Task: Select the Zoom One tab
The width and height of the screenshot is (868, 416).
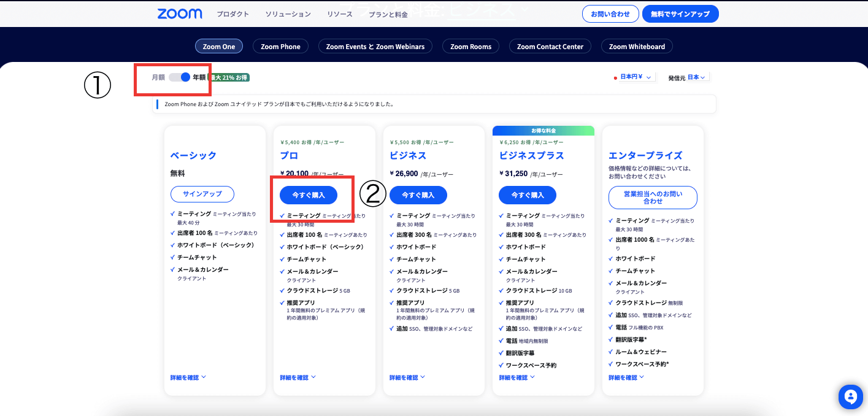Action: tap(219, 46)
